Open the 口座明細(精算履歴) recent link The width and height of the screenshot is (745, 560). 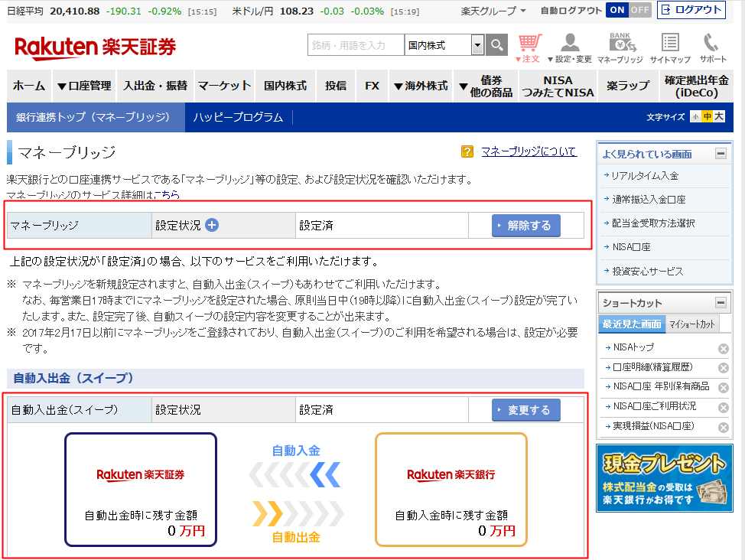pos(652,367)
